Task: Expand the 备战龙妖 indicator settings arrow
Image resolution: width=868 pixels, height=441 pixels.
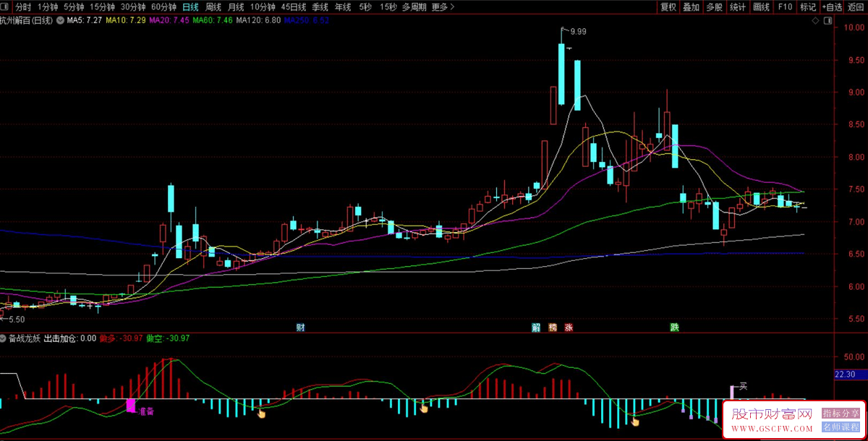Action: pos(4,338)
